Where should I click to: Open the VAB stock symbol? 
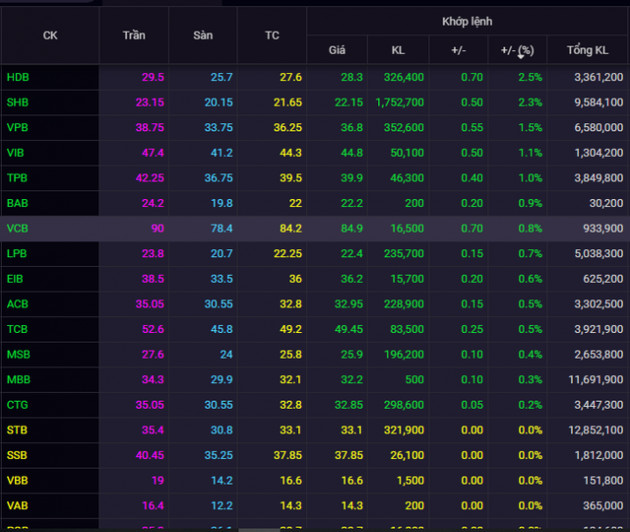click(x=17, y=505)
